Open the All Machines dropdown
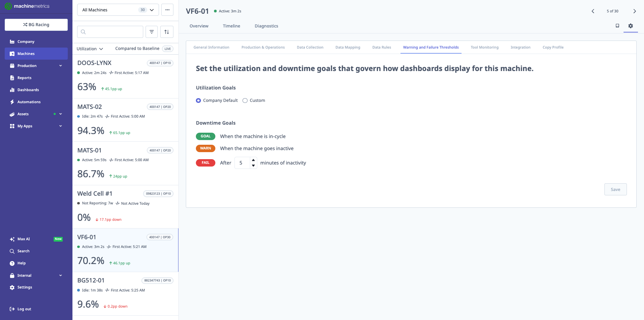The height and width of the screenshot is (320, 644). 117,10
